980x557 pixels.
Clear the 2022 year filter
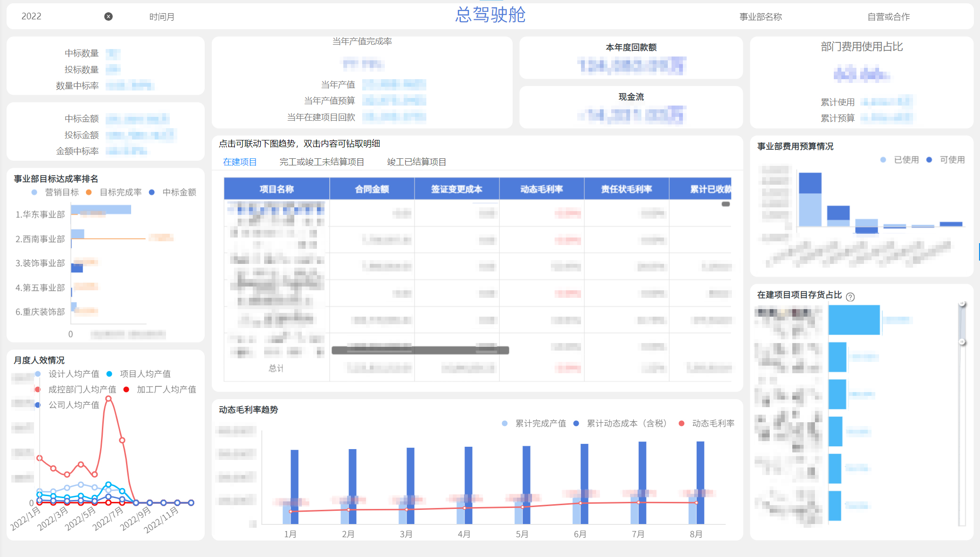(x=109, y=16)
